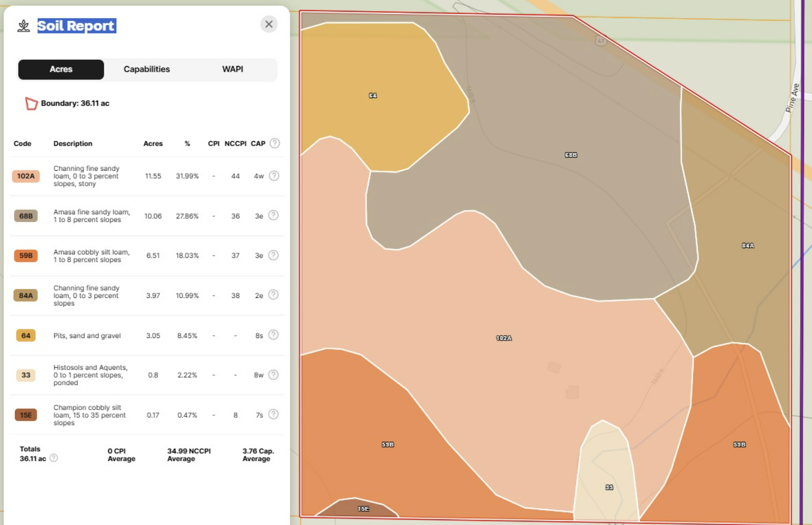The height and width of the screenshot is (525, 812).
Task: Click the 3.97 acres value
Action: point(153,295)
